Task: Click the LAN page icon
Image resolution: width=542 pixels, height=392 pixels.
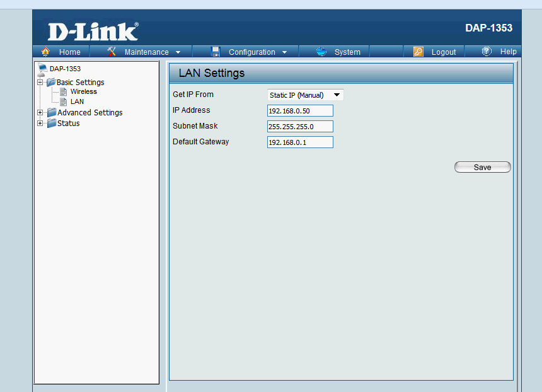Action: (x=63, y=101)
